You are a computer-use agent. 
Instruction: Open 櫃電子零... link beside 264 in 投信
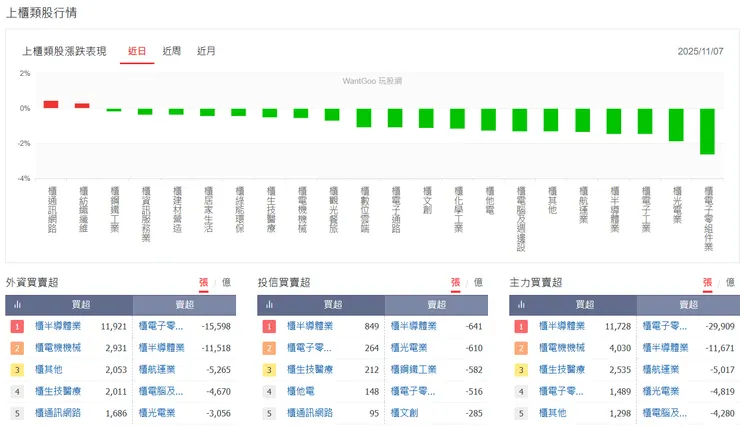click(x=309, y=348)
